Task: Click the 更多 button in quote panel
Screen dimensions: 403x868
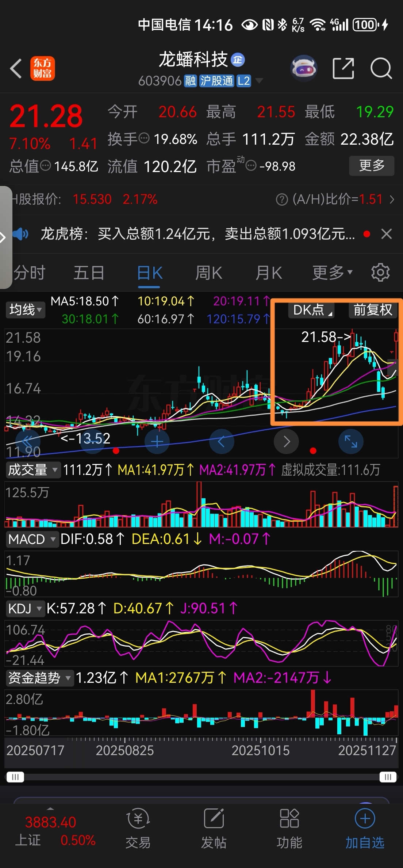Action: coord(372,166)
